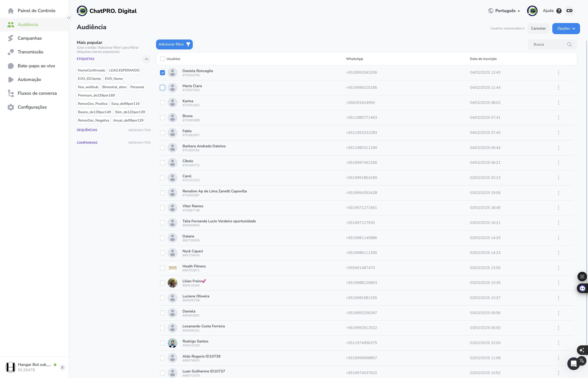Open the Ajuda help question-mark icon
588x378 pixels.
(x=559, y=11)
